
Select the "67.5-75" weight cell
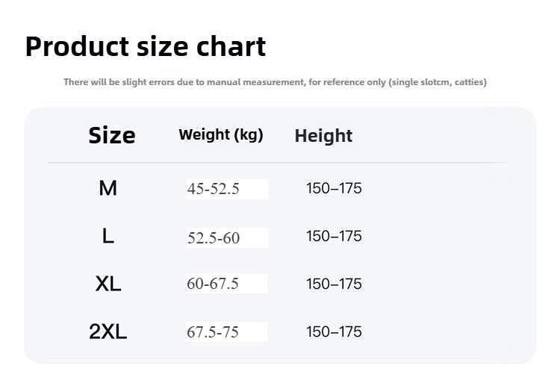coord(213,332)
